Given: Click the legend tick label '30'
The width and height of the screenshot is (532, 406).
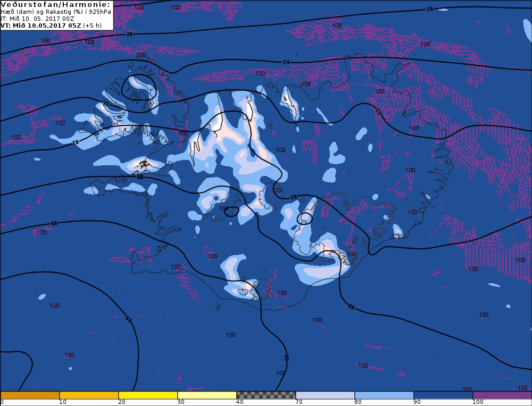Looking at the screenshot, I should [181, 402].
